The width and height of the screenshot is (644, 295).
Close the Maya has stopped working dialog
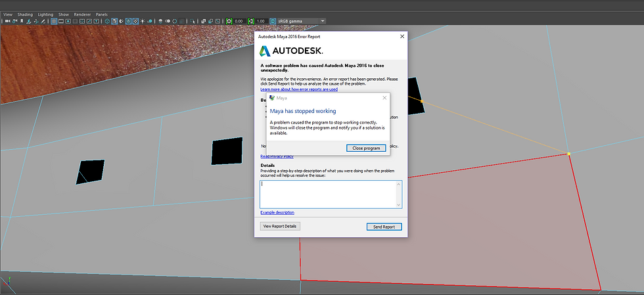pos(384,98)
